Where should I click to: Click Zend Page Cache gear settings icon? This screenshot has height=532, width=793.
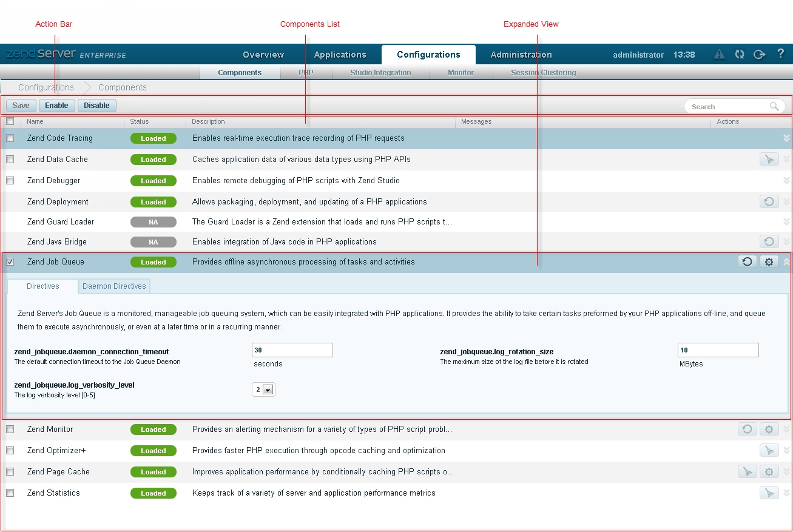tap(769, 472)
